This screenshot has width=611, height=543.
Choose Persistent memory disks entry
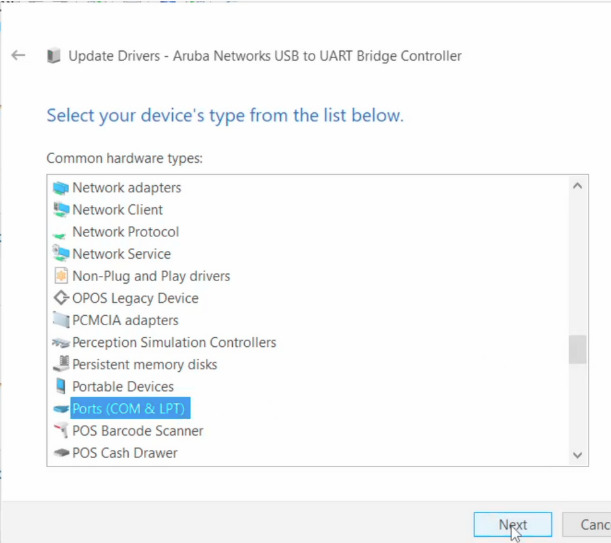[x=144, y=365]
